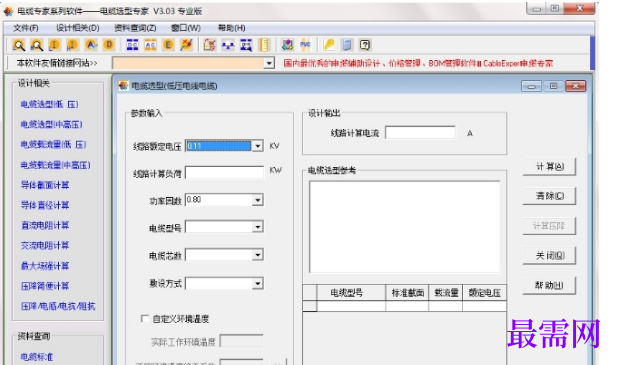Image resolution: width=619 pixels, height=365 pixels.
Task: Click the first orange 'I' ampacity toolbar icon
Action: click(54, 45)
